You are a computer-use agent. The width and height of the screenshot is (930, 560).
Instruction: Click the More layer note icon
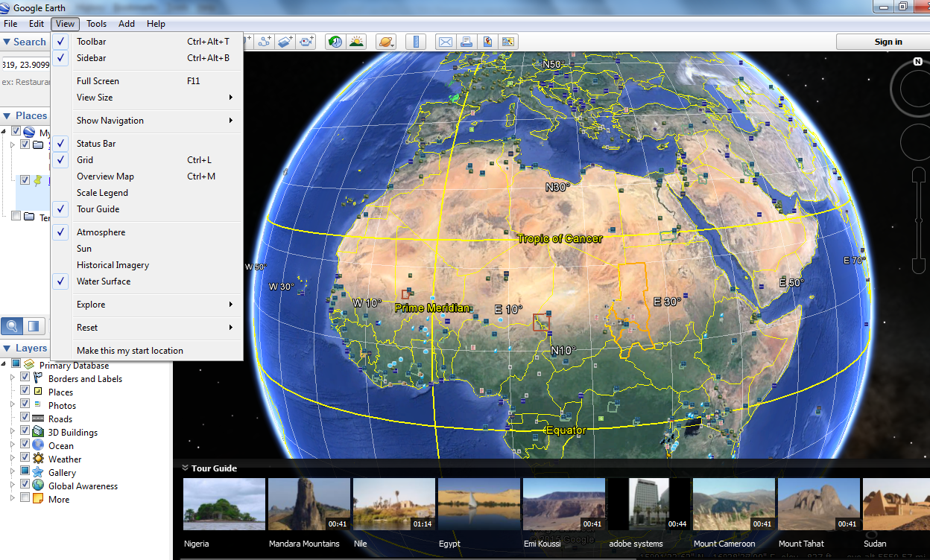pyautogui.click(x=38, y=499)
